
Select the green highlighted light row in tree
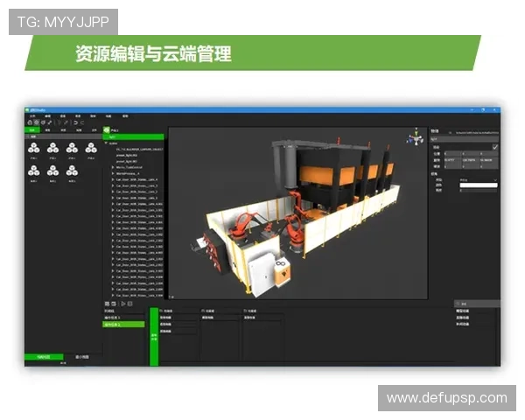coord(133,136)
